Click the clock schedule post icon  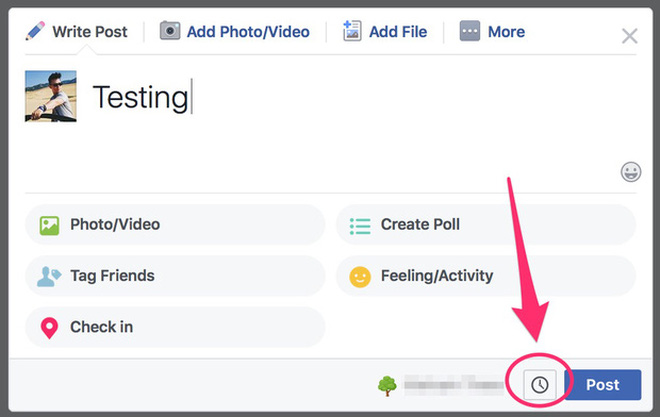540,384
